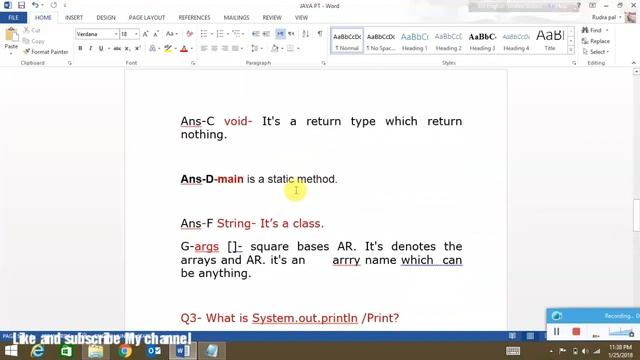
Task: Align text to the right
Action: 224,49
